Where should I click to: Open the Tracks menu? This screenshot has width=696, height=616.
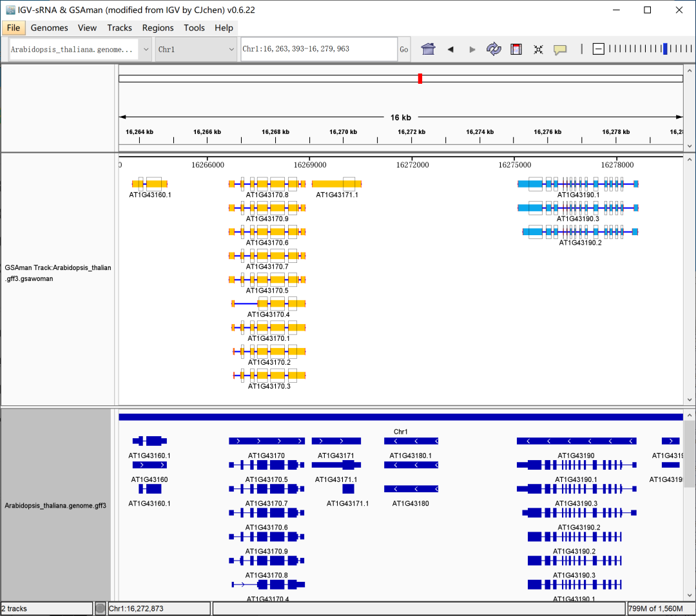coord(119,28)
